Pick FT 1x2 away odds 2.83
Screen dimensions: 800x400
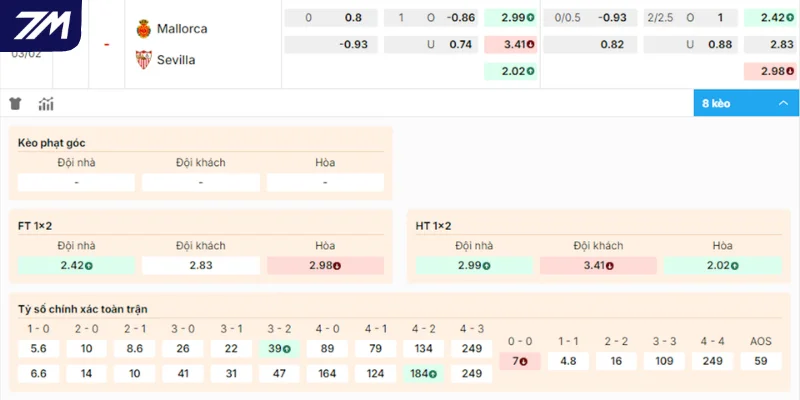click(x=201, y=265)
